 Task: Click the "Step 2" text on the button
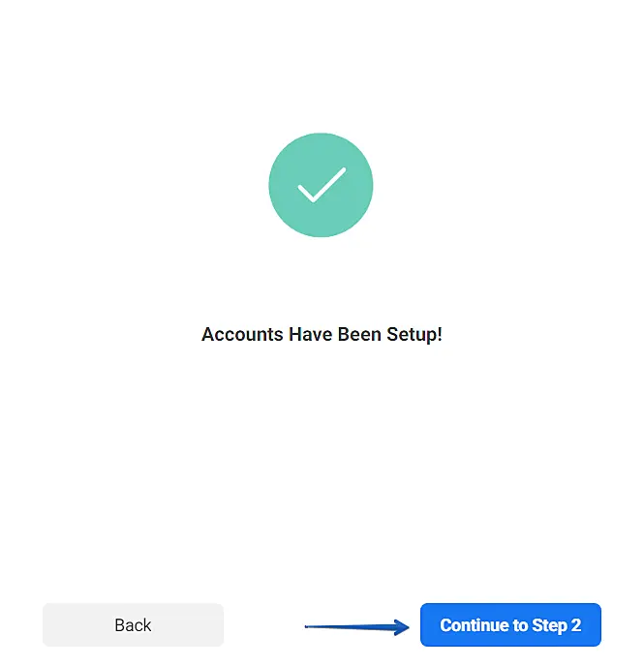click(557, 625)
